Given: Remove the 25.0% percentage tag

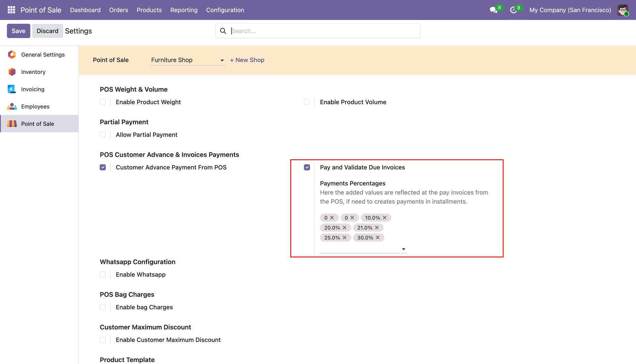Looking at the screenshot, I should coord(344,238).
